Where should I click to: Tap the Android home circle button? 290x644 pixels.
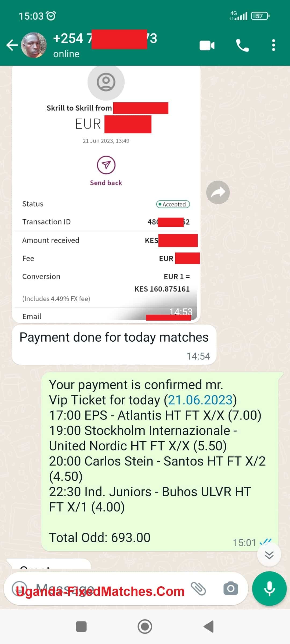145,627
